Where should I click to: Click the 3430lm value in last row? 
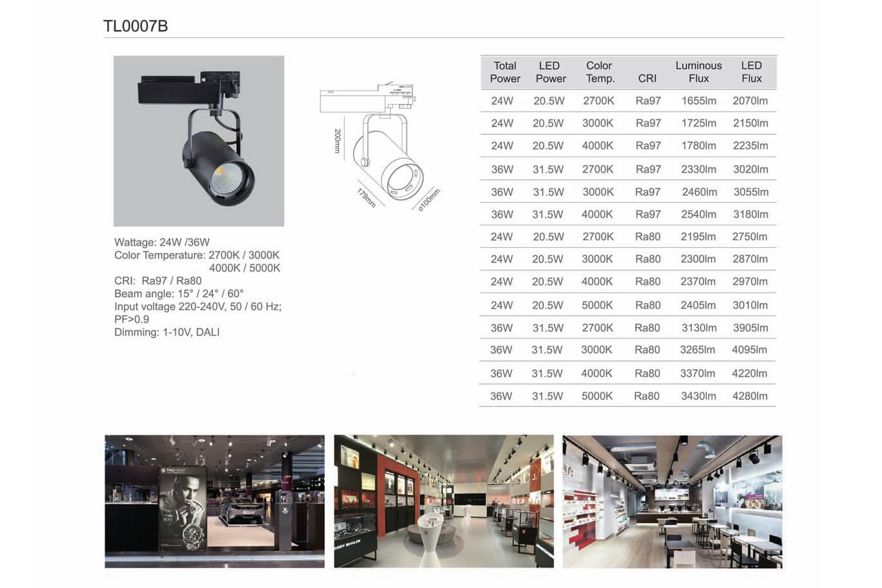pyautogui.click(x=698, y=396)
